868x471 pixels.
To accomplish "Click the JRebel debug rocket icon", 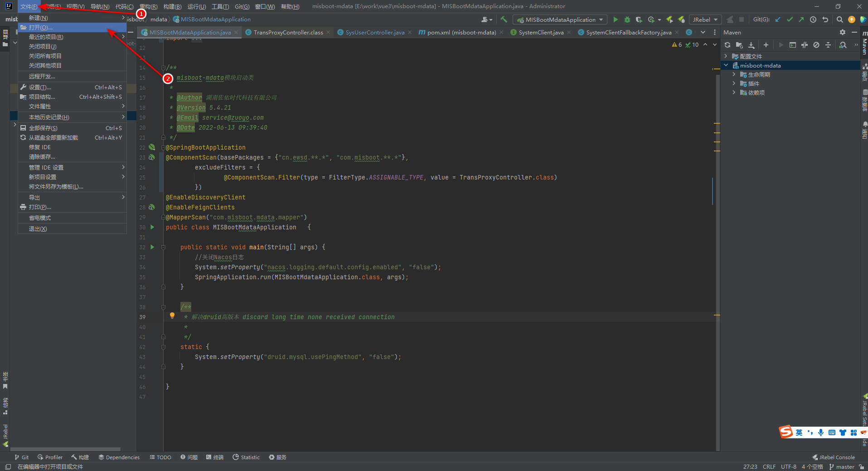I will point(681,19).
